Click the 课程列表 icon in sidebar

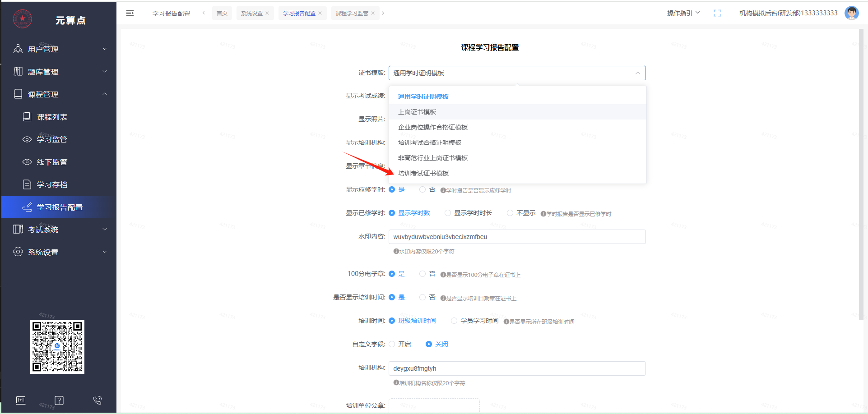pos(27,117)
